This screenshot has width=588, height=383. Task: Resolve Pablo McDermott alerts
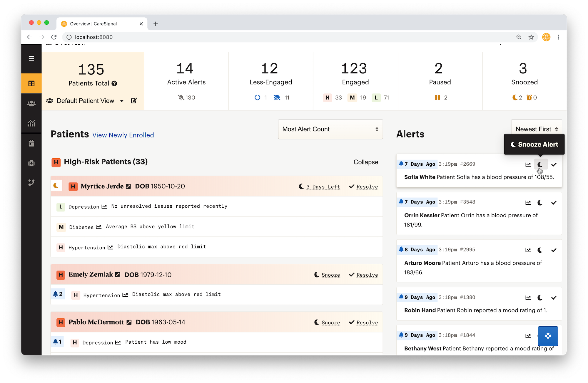(x=363, y=322)
